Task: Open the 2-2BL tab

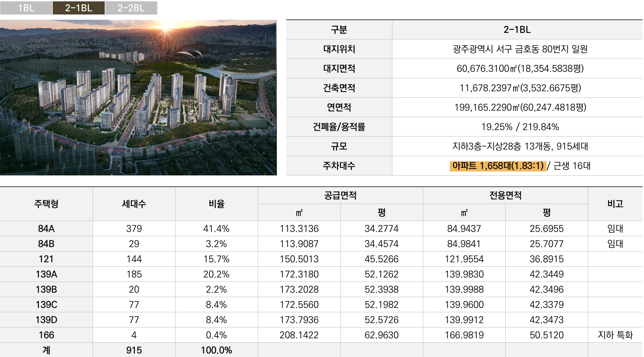Action: [131, 8]
